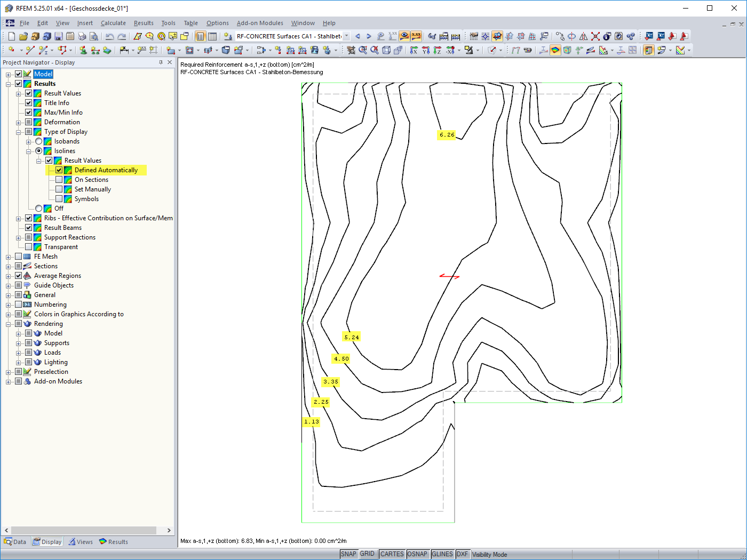Go to next load case arrow
Screen dimensions: 747x560
tap(369, 36)
